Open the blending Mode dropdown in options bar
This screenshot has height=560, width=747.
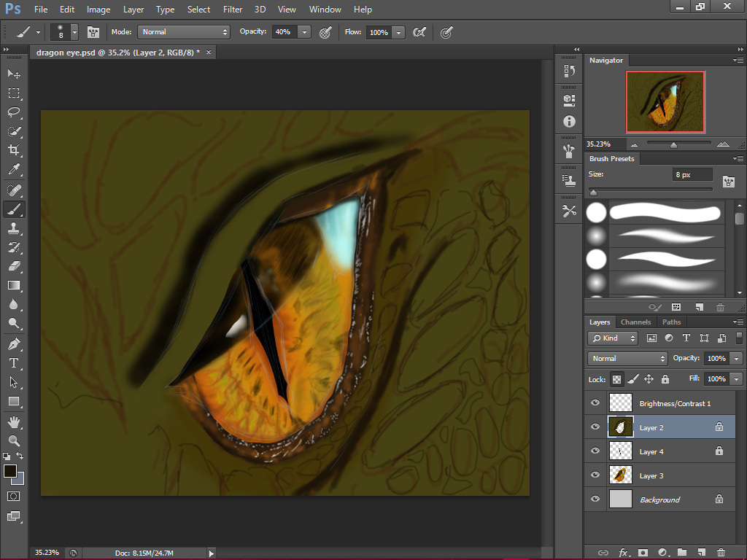click(183, 32)
